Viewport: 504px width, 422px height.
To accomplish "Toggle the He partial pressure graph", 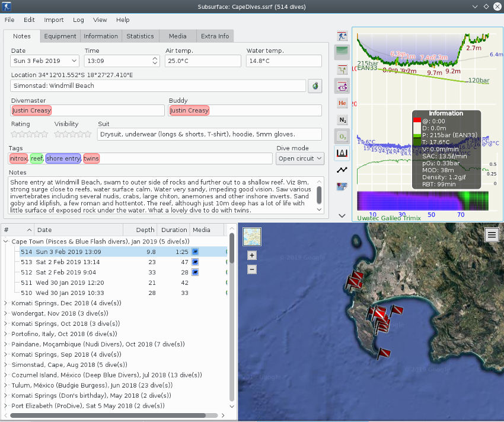I will [342, 103].
